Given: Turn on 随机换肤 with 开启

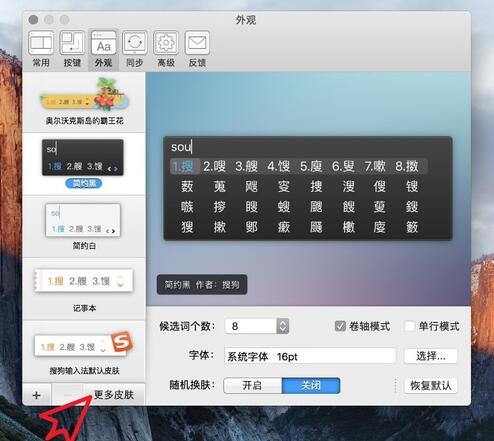Looking at the screenshot, I should [x=252, y=386].
